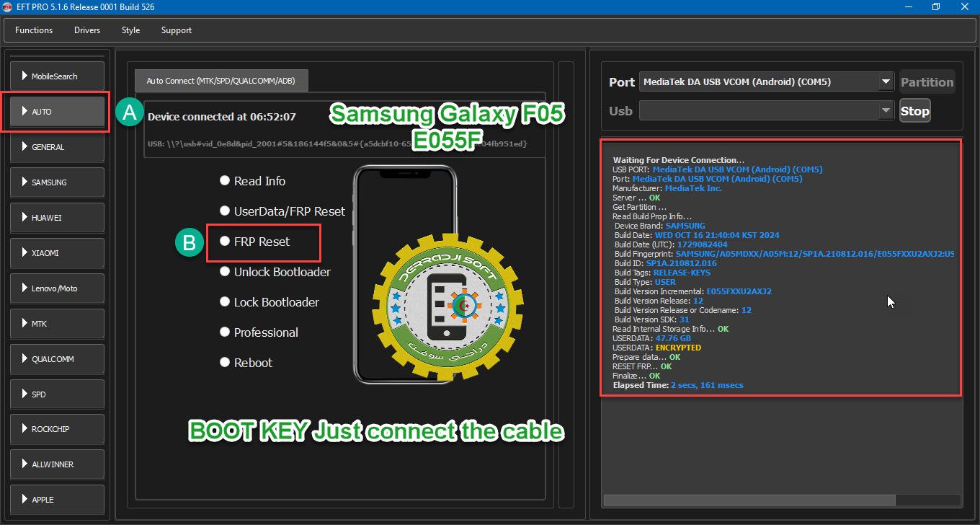The height and width of the screenshot is (525, 980).
Task: Click the 'Elapsed Time: 2 secs, 161 msecs' line
Action: pos(678,385)
